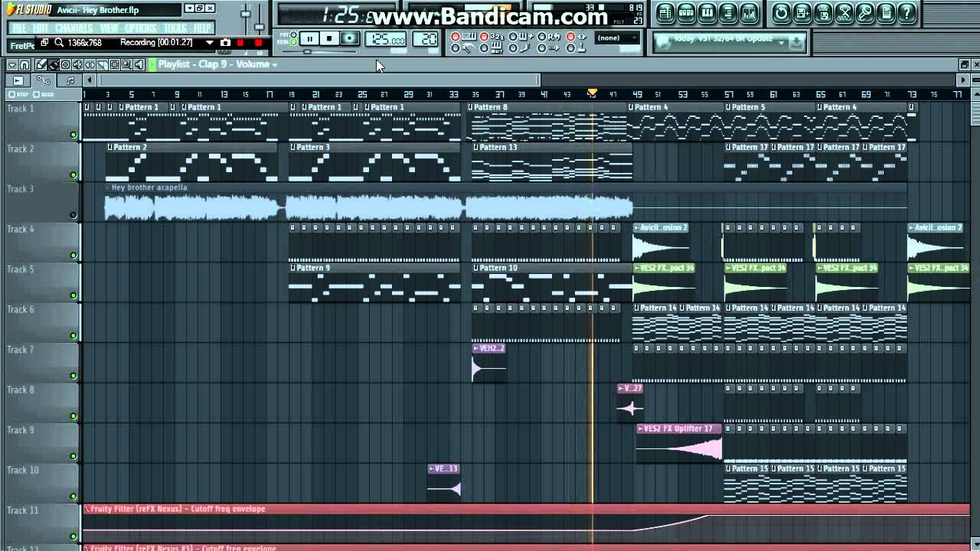
Task: Open the Bandicam recording dropdown arrow
Action: coord(209,43)
